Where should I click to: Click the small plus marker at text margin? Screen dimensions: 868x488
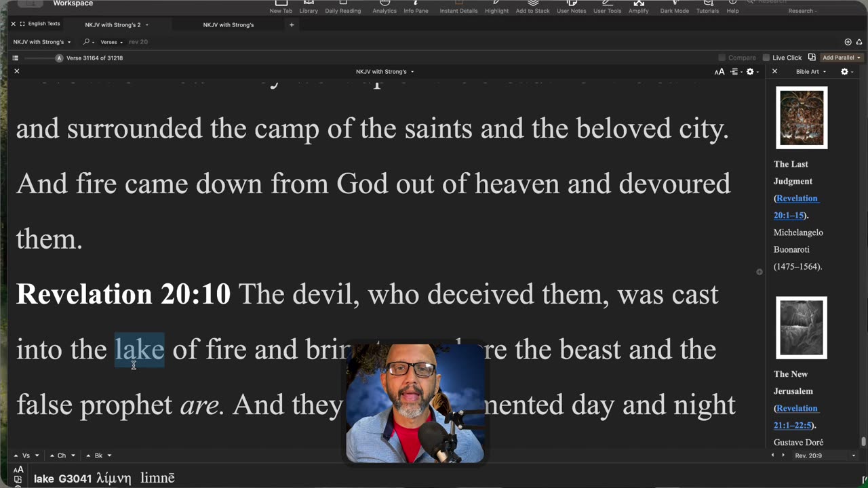coord(759,272)
